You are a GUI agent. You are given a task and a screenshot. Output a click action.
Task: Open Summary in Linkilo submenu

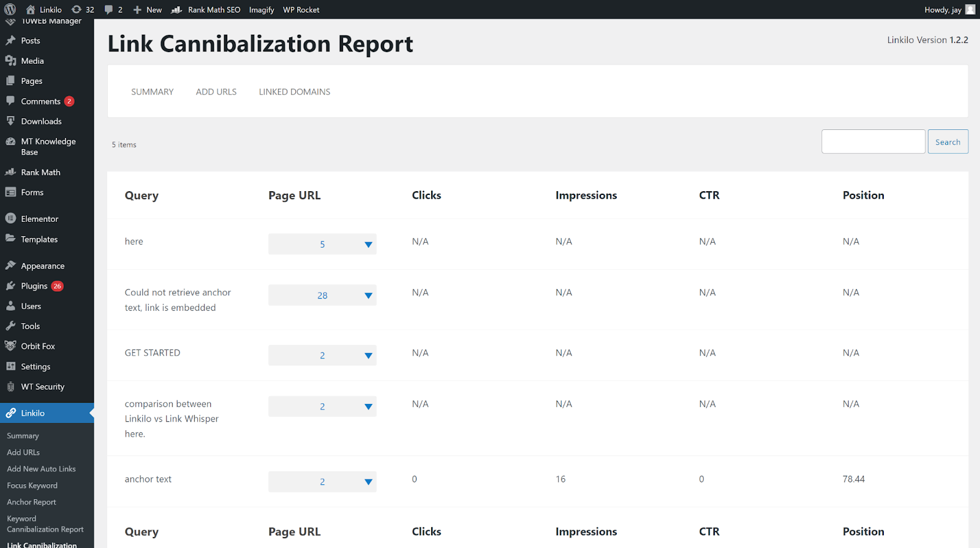tap(23, 436)
